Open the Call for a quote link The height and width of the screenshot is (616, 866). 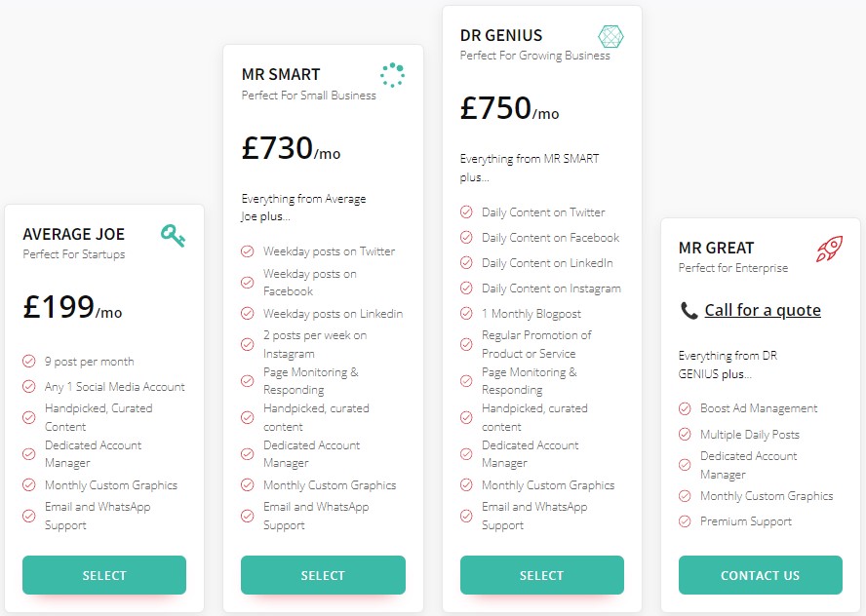coord(762,310)
